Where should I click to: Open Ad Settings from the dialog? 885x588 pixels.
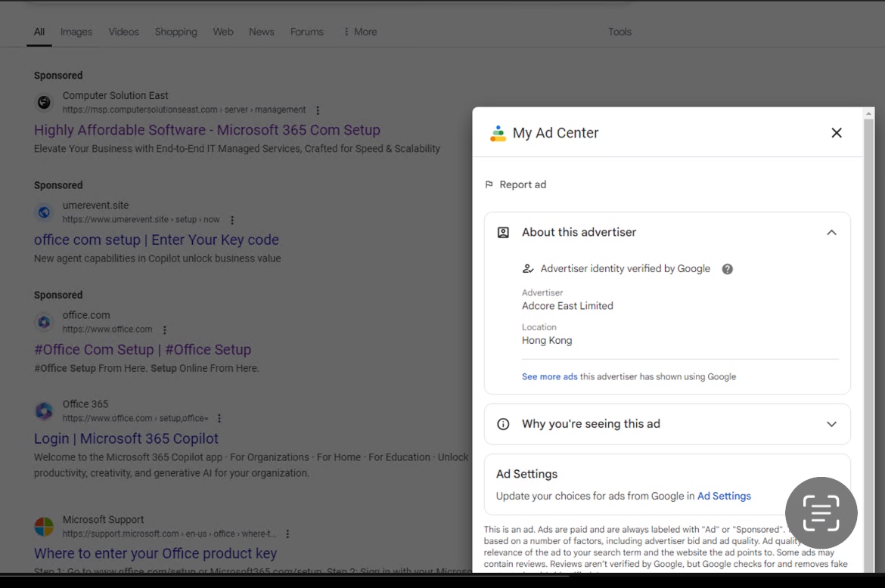[724, 496]
